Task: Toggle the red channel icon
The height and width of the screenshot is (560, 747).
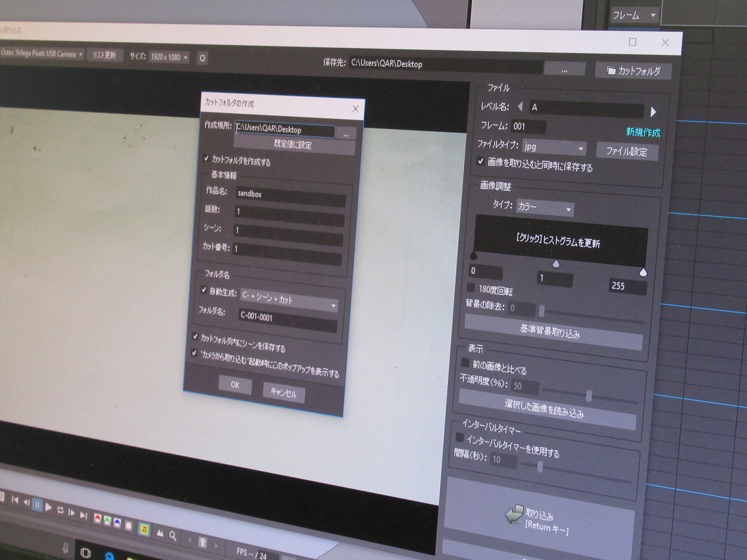Action: [x=97, y=519]
